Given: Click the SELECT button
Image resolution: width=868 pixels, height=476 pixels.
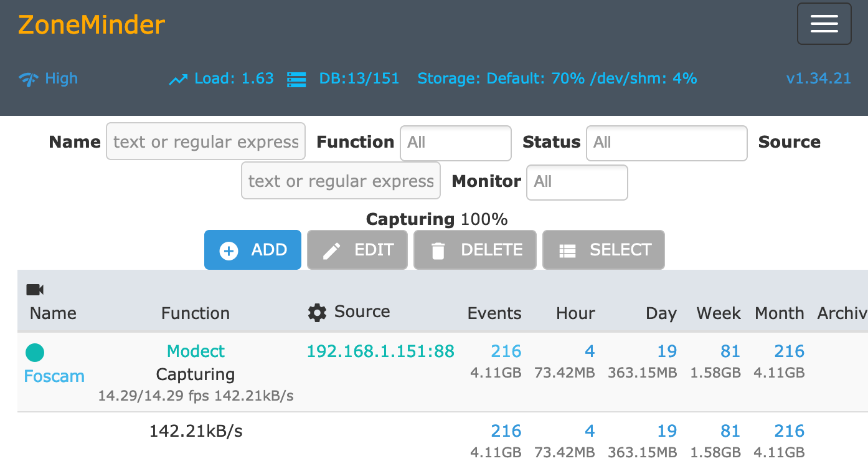Looking at the screenshot, I should tap(603, 250).
